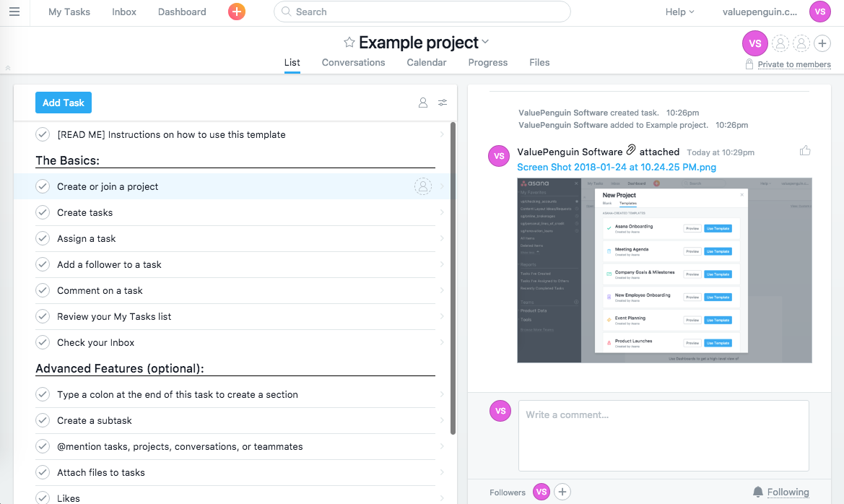Click the VS avatar beside the attachment story
The height and width of the screenshot is (504, 844).
pos(499,156)
